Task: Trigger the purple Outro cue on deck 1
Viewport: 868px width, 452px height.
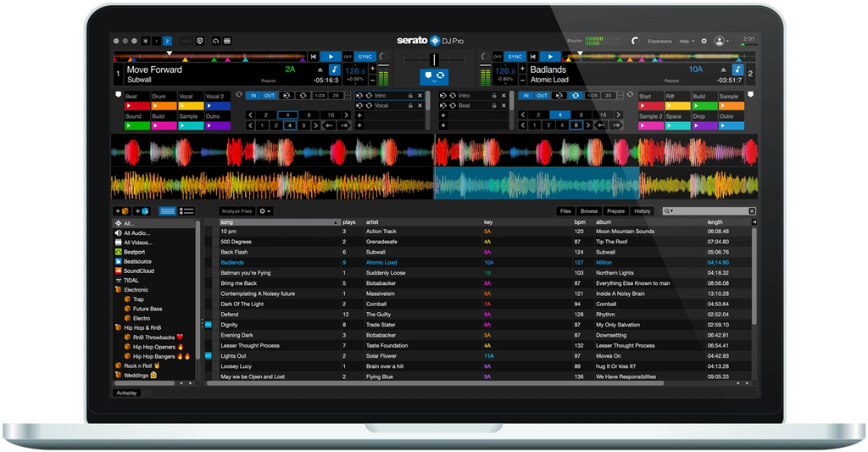Action: 218,126
